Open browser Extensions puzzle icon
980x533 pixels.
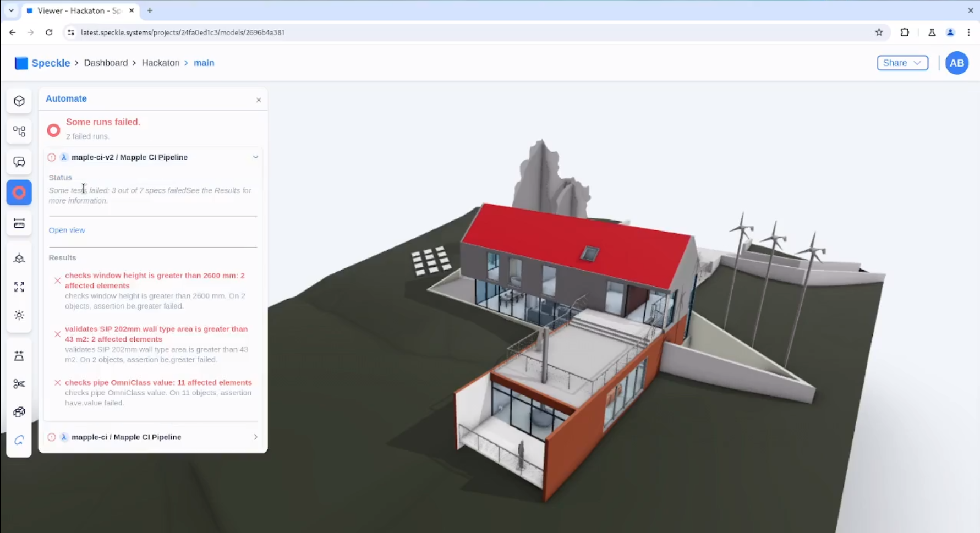[905, 32]
